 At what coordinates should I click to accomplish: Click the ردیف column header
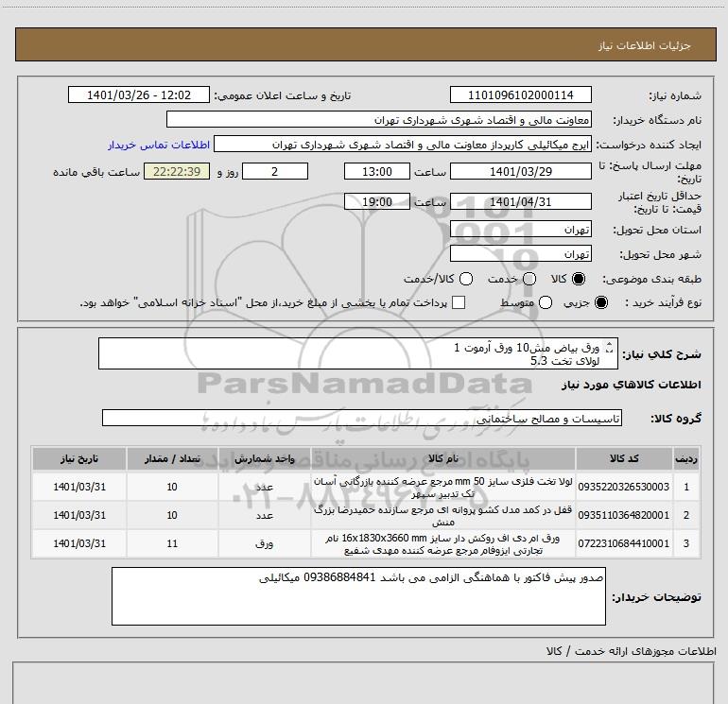coord(686,459)
